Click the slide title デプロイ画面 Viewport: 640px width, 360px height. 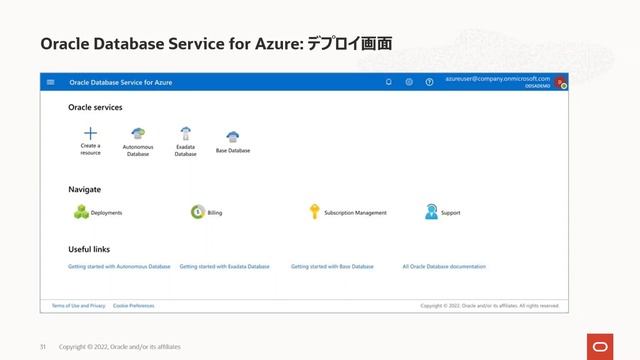pos(349,43)
